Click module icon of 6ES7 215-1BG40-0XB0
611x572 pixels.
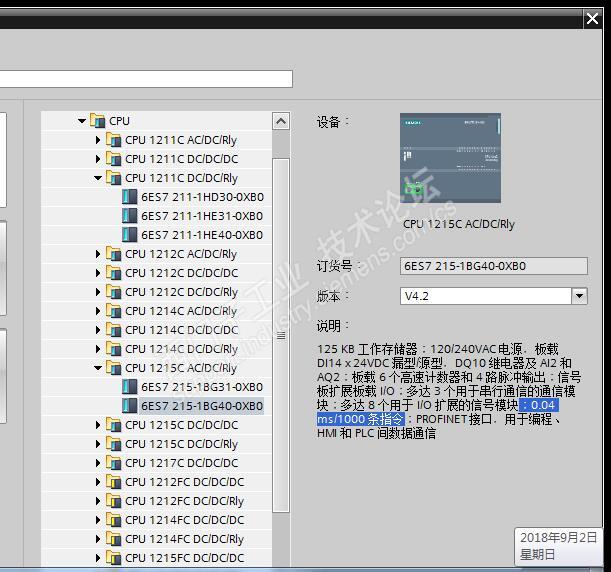point(130,406)
